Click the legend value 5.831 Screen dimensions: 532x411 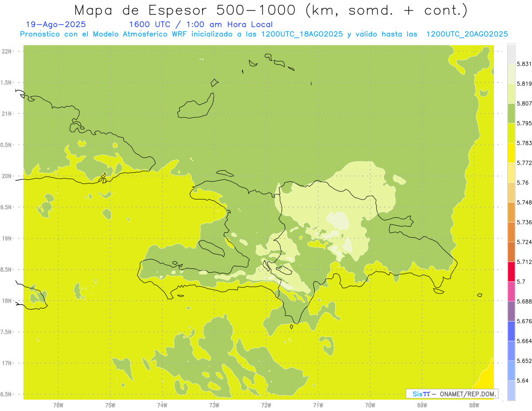[524, 64]
